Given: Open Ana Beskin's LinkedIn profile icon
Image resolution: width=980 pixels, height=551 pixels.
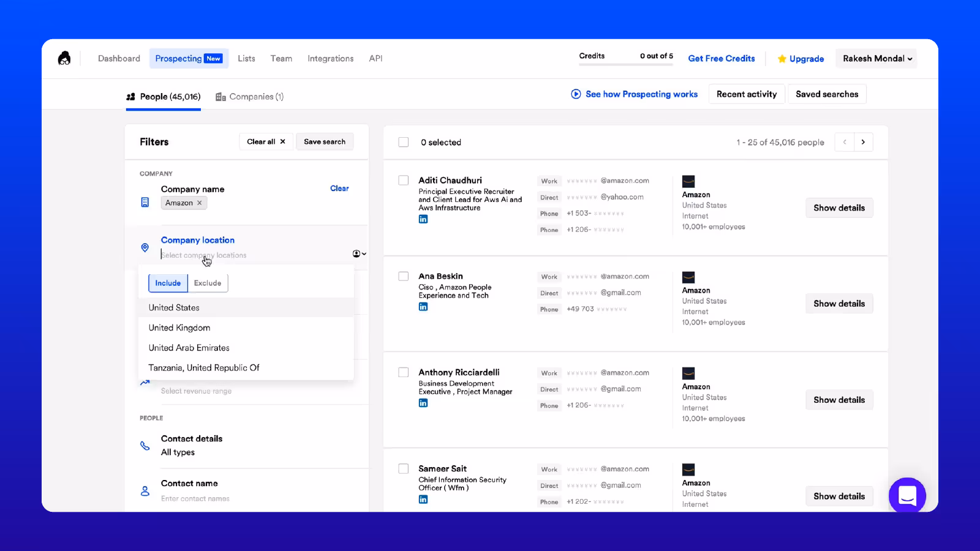Looking at the screenshot, I should pos(423,307).
